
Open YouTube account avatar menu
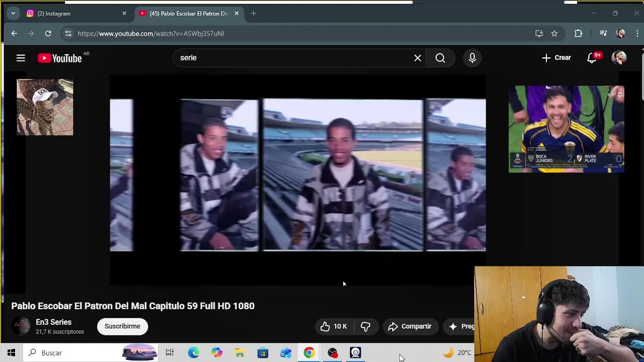pyautogui.click(x=619, y=58)
